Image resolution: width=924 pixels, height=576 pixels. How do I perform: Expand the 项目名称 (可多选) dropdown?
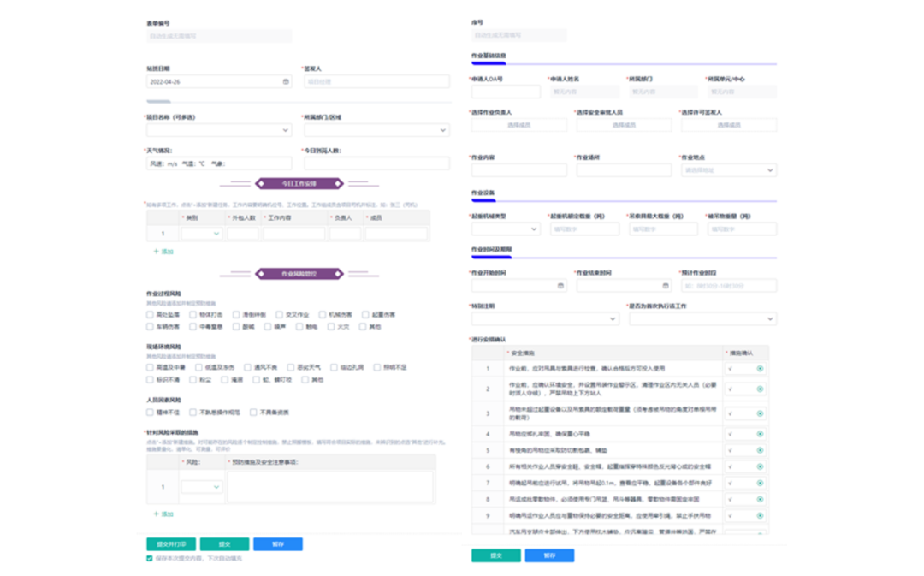pos(218,130)
